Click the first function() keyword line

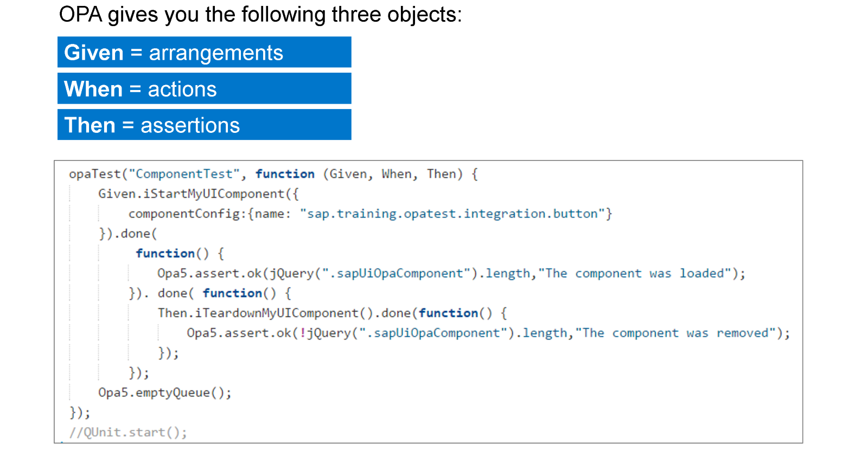coord(180,253)
